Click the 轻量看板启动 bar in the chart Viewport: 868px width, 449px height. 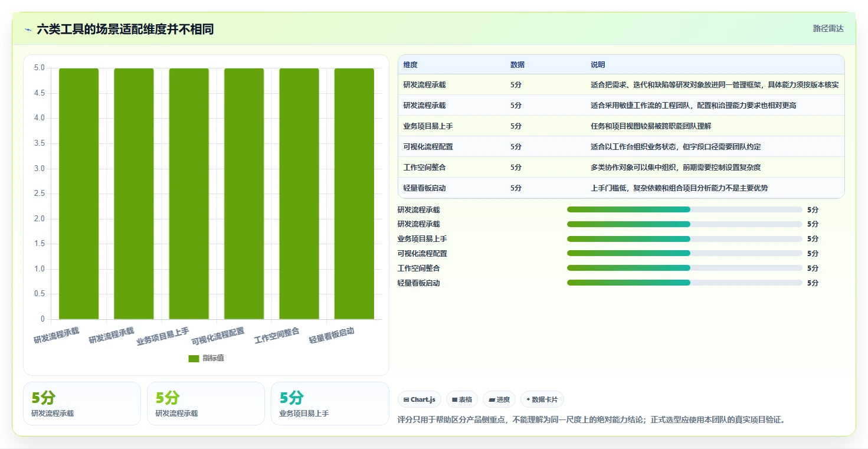coord(354,194)
